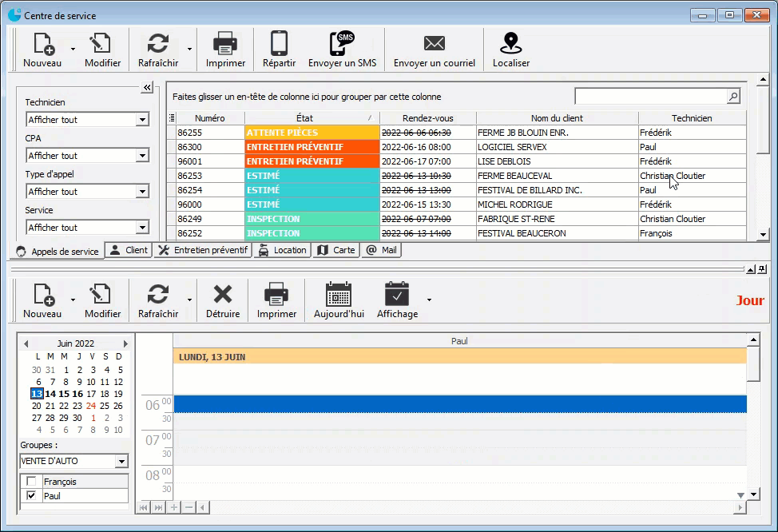Switch to the Entretien préventif tab
This screenshot has height=532, width=778.
(203, 250)
